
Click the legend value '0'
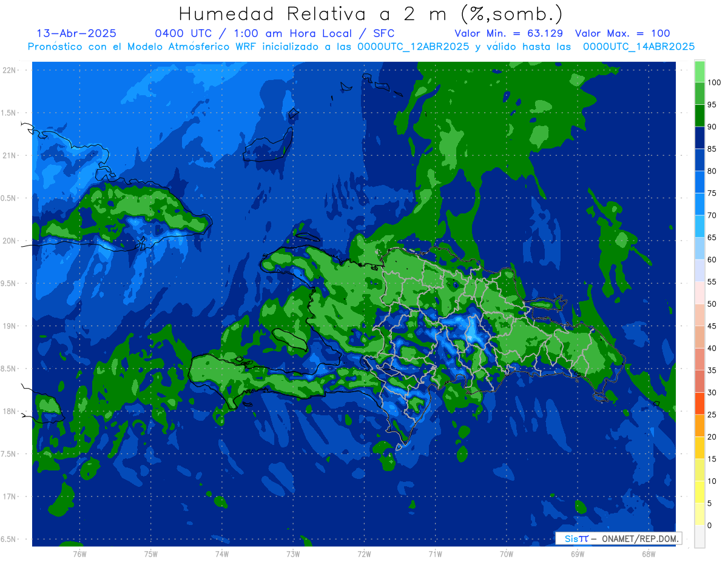710,526
